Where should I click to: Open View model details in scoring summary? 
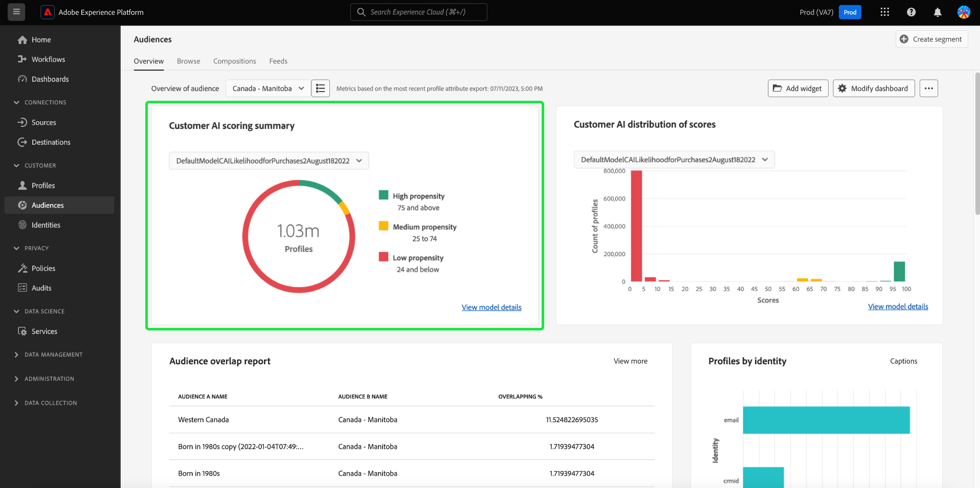click(492, 307)
